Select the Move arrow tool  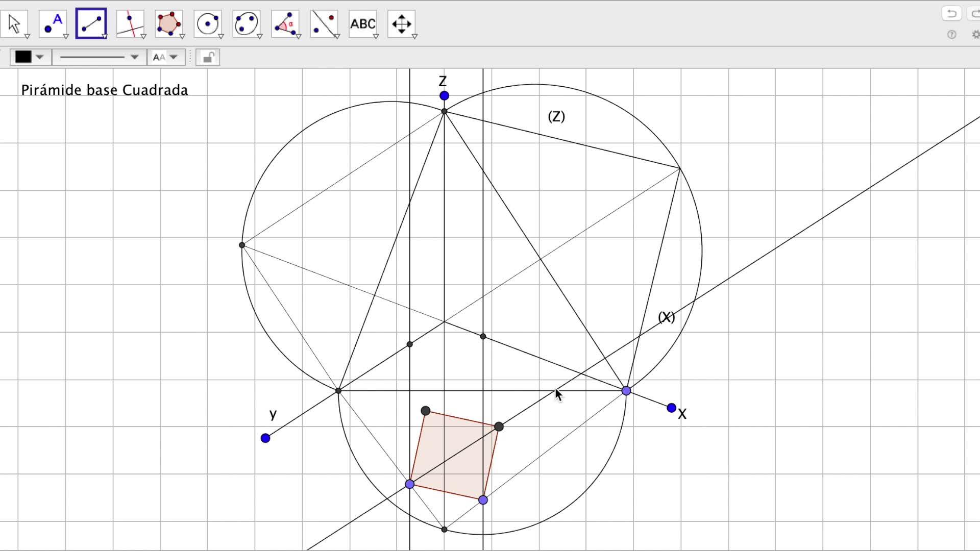pos(14,23)
